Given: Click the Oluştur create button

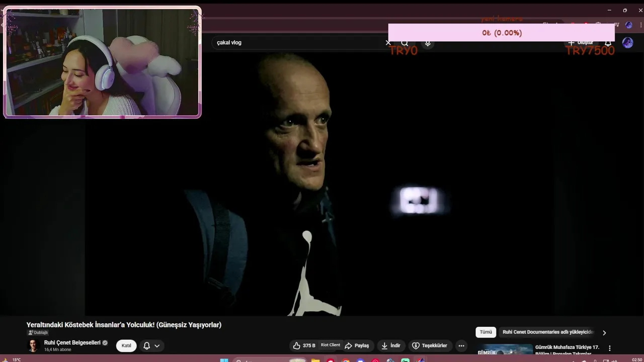Looking at the screenshot, I should pyautogui.click(x=581, y=43).
